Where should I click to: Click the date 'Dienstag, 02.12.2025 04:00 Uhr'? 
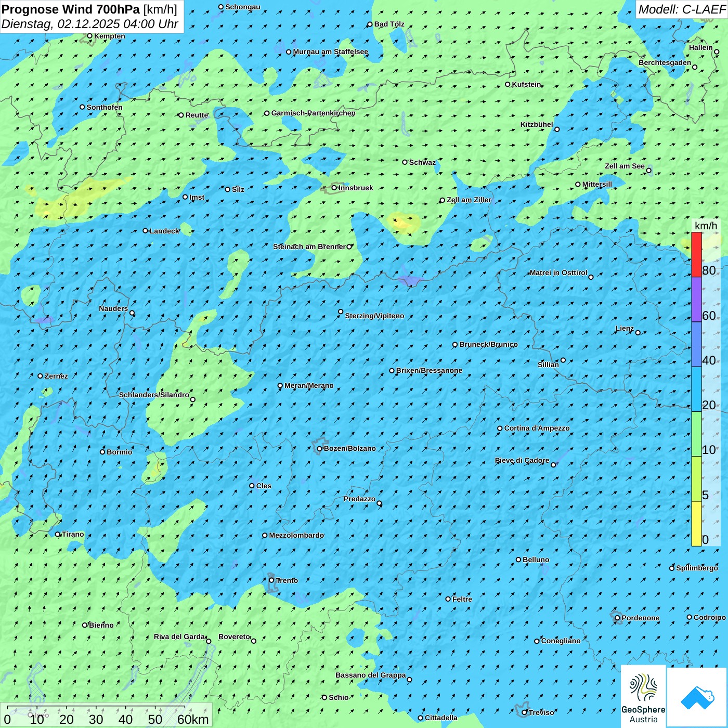90,24
